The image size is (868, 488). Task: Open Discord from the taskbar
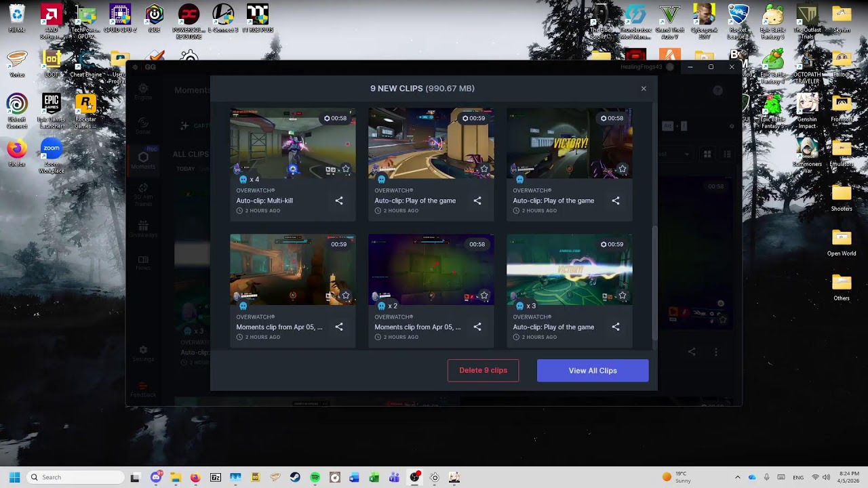point(156,477)
